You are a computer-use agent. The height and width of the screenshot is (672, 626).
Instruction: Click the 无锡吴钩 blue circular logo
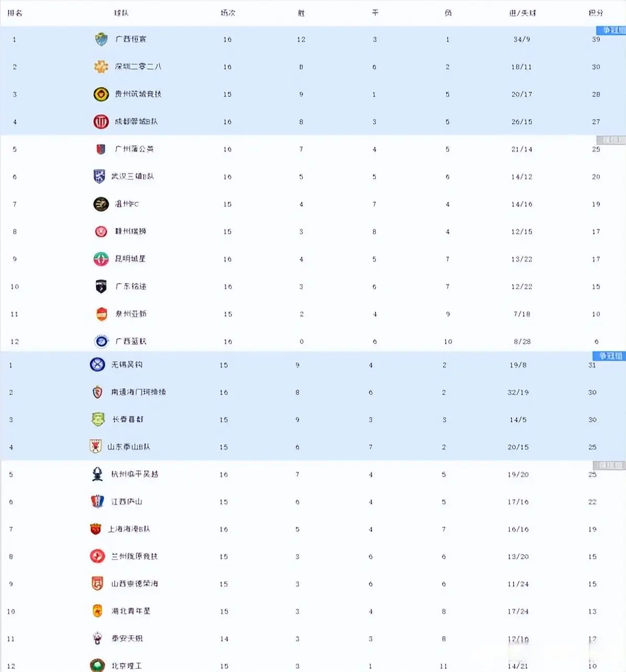point(98,364)
